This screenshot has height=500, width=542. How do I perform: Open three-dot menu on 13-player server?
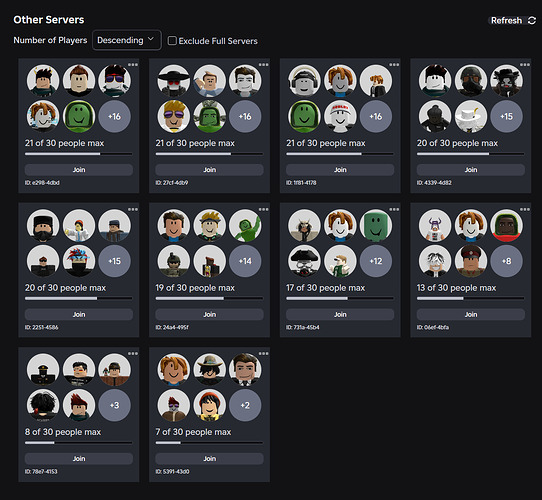(x=525, y=209)
